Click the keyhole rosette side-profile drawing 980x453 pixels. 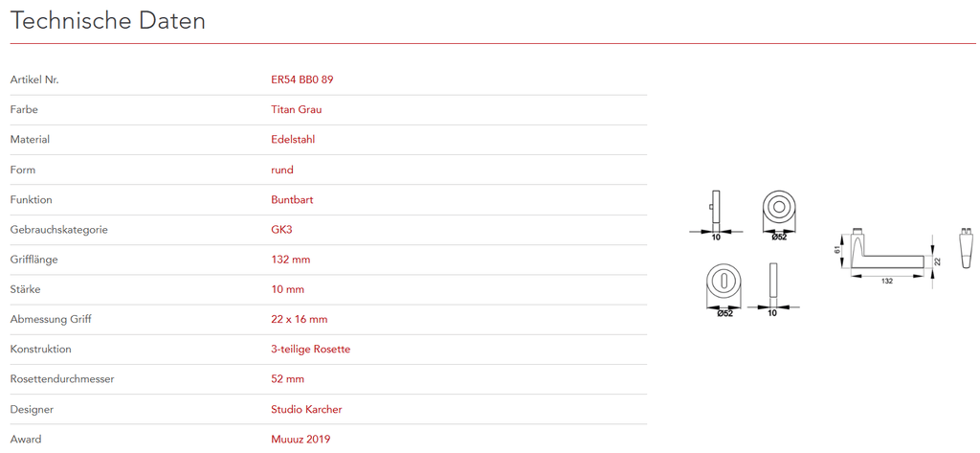[x=774, y=283]
